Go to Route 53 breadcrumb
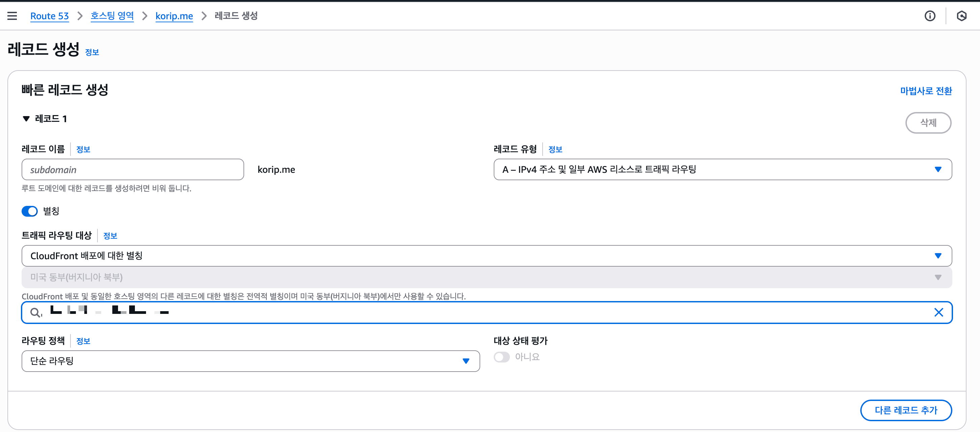Screen dimensions: 980x432 coord(50,16)
